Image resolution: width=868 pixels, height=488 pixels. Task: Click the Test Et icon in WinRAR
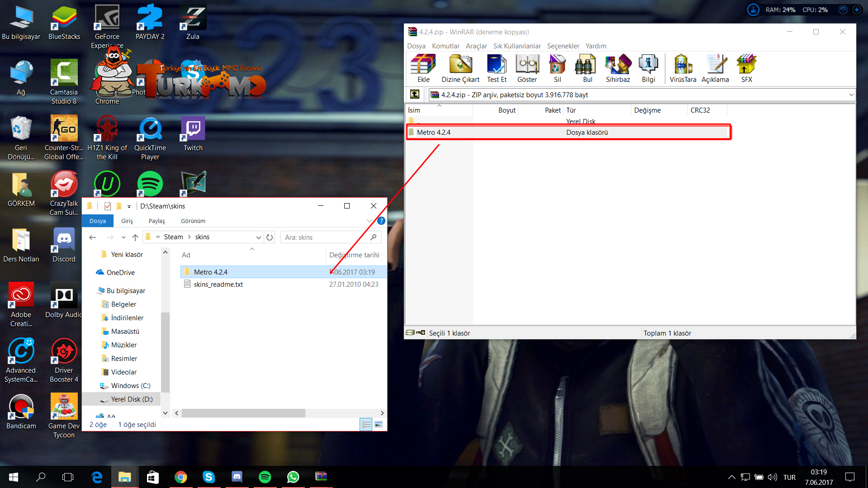497,68
